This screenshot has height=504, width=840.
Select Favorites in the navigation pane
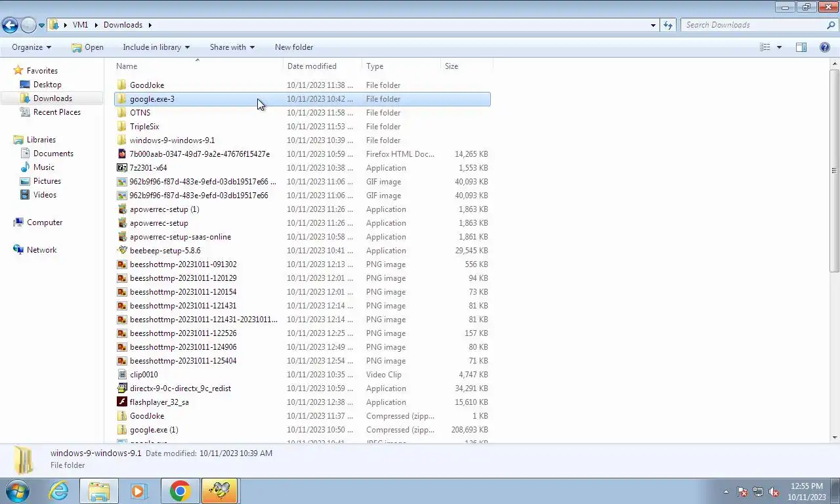pos(42,71)
